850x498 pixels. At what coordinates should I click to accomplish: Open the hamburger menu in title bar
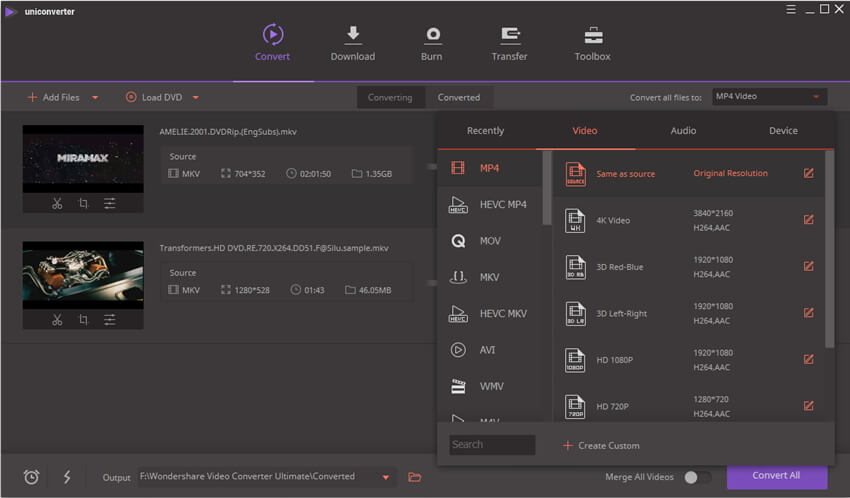coord(791,9)
